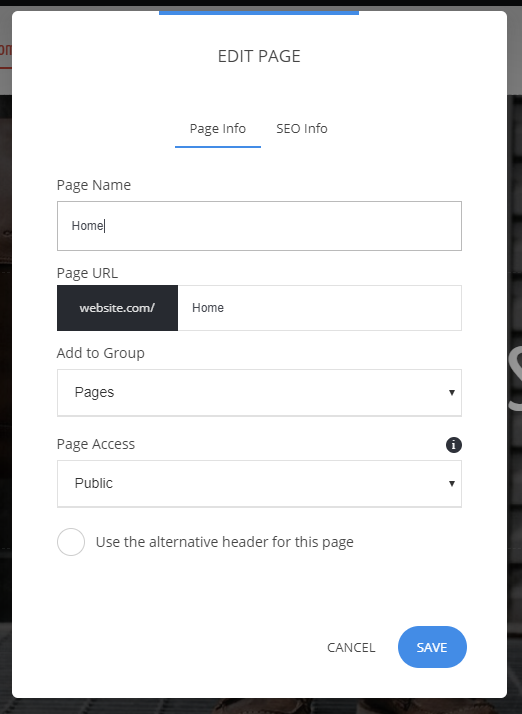Click into the Page Name field
The image size is (522, 714).
[259, 226]
